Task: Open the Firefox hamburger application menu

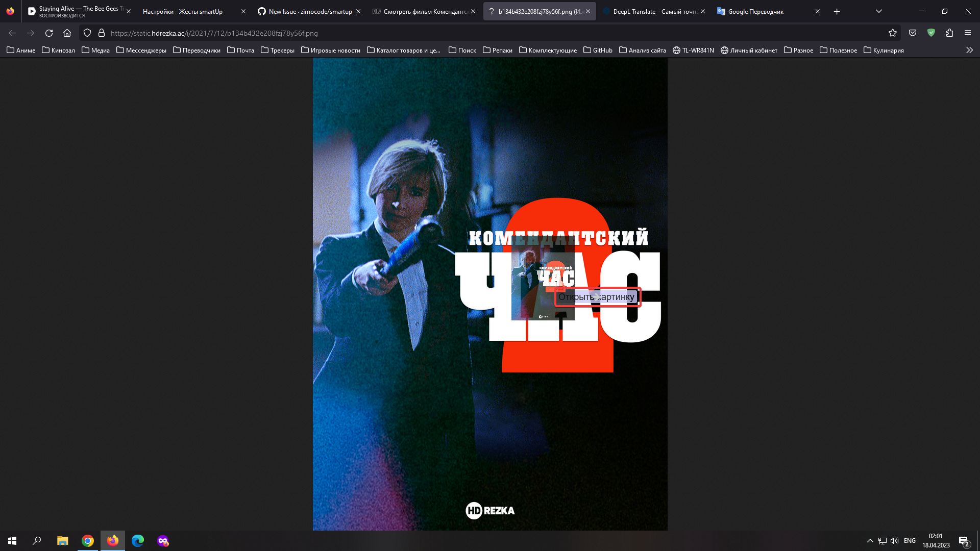Action: [x=968, y=33]
